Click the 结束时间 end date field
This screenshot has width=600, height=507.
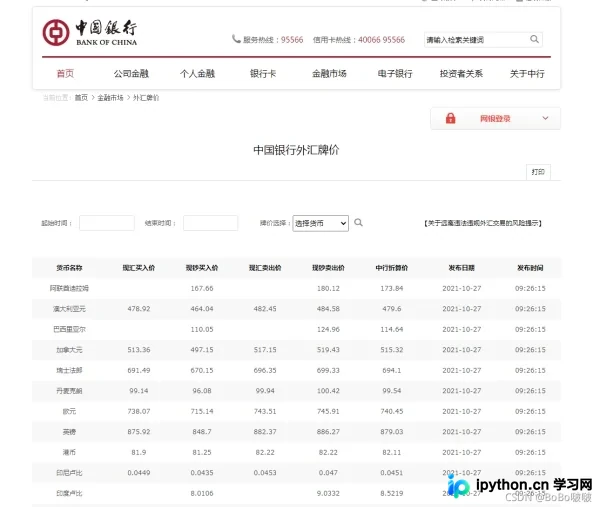coord(210,223)
